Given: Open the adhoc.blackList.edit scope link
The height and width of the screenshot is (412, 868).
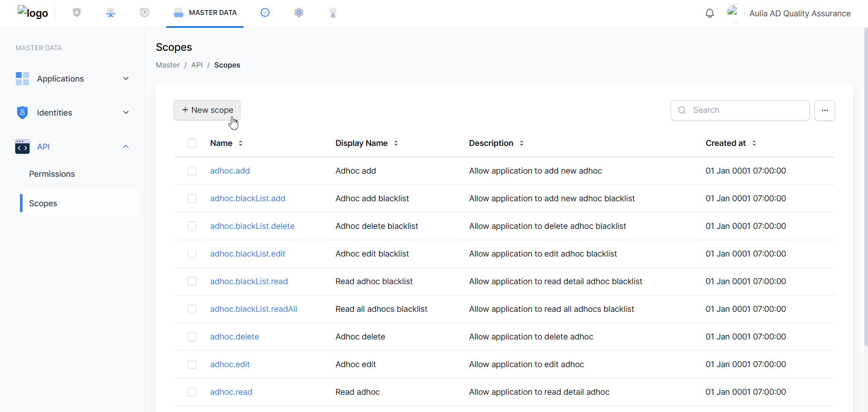Looking at the screenshot, I should tap(248, 254).
